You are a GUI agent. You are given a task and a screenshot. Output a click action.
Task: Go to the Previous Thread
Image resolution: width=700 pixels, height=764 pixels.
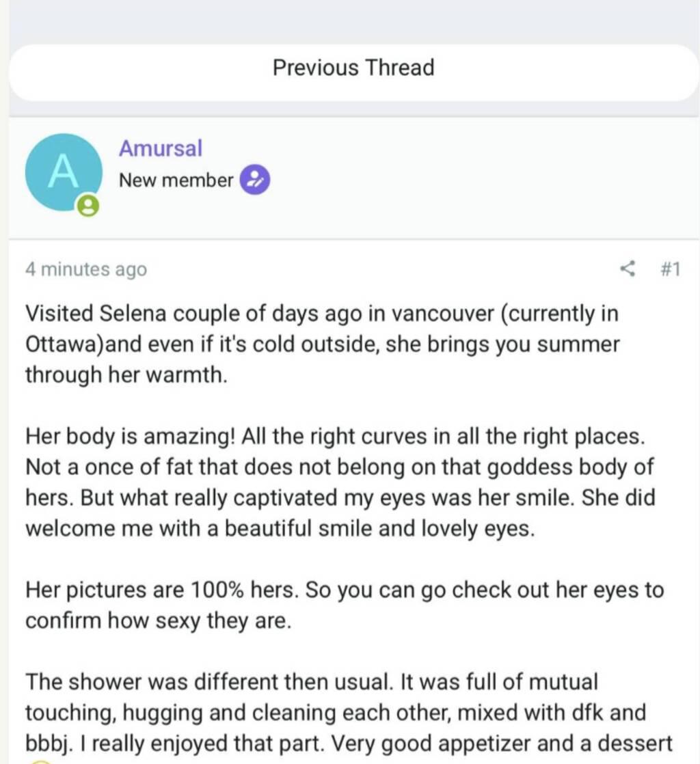[353, 68]
